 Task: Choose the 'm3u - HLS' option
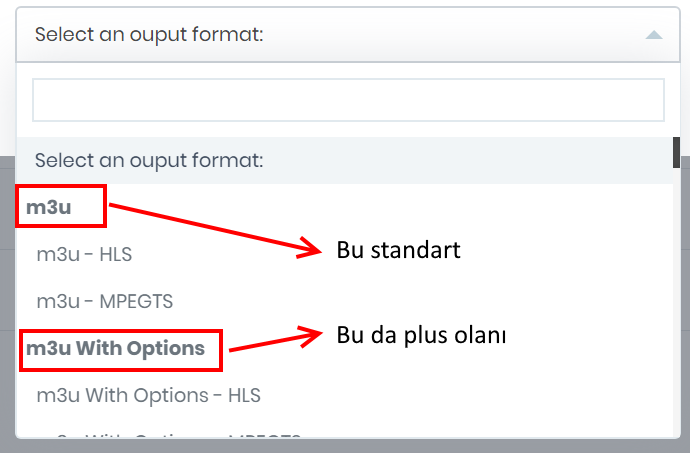pos(84,254)
